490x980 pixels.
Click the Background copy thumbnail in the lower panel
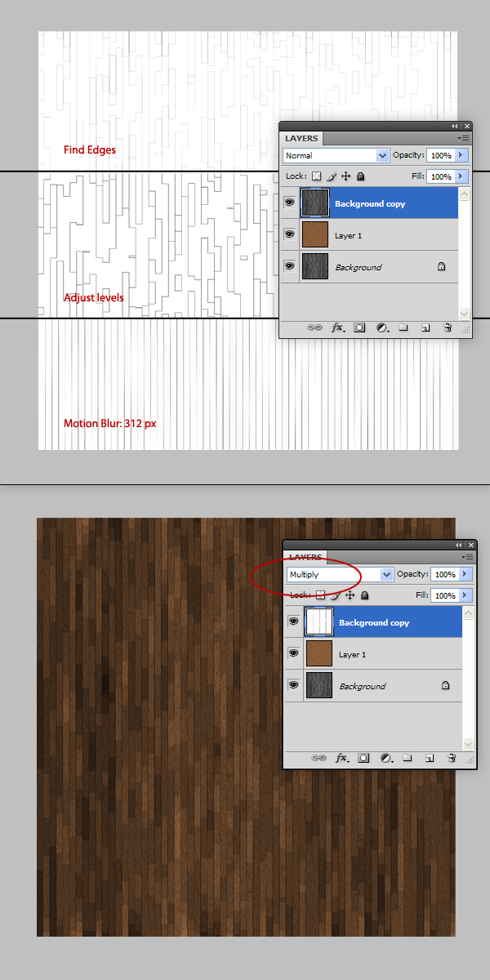pyautogui.click(x=318, y=622)
